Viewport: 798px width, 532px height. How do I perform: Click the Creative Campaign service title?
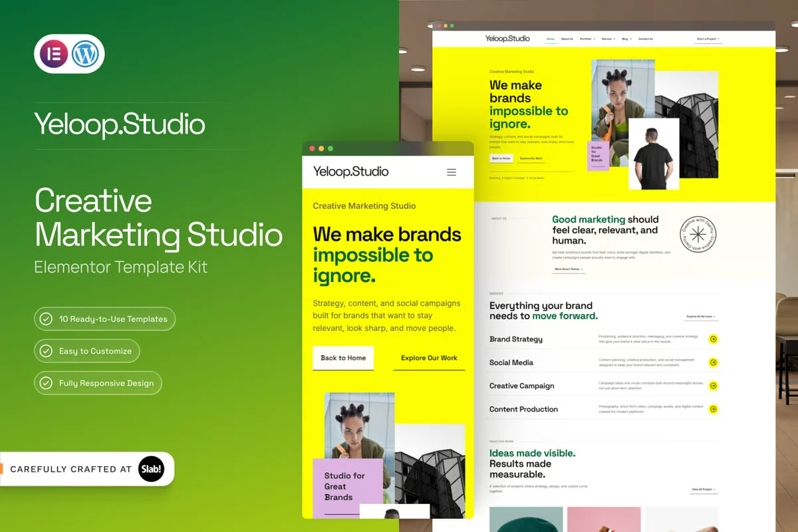click(522, 386)
